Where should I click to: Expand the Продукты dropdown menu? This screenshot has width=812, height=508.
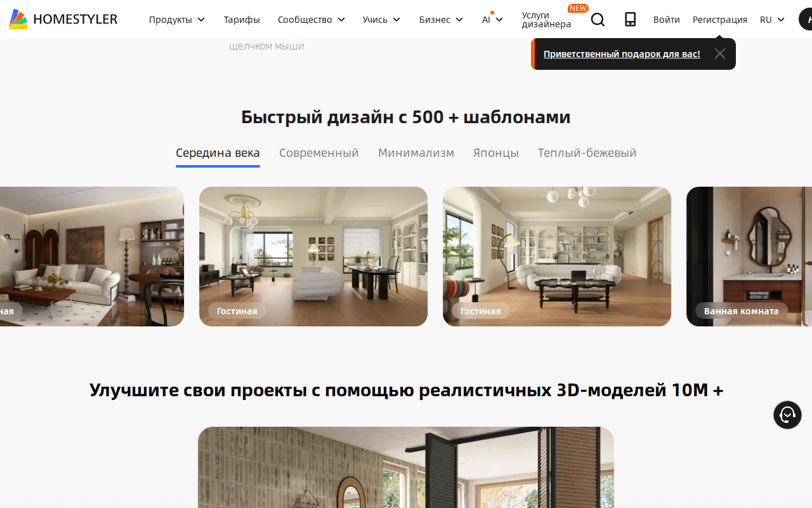pyautogui.click(x=177, y=20)
